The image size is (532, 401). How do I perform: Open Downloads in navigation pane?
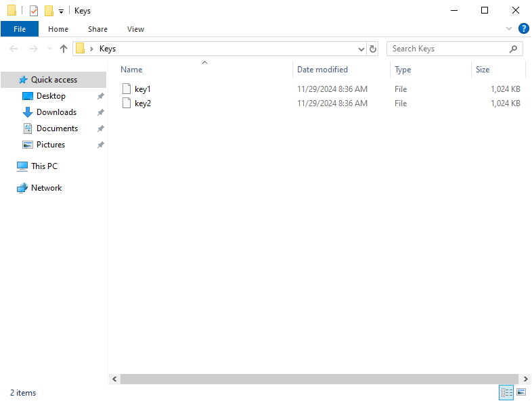pyautogui.click(x=56, y=112)
